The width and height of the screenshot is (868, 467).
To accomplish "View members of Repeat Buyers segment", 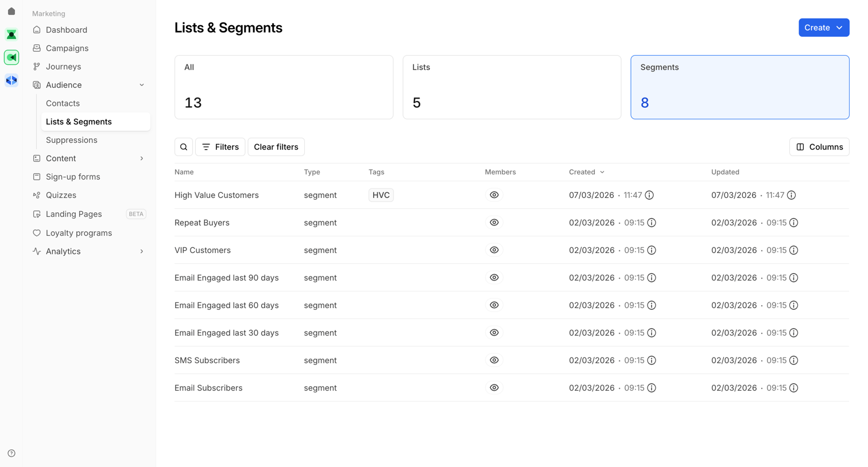I will pos(494,223).
